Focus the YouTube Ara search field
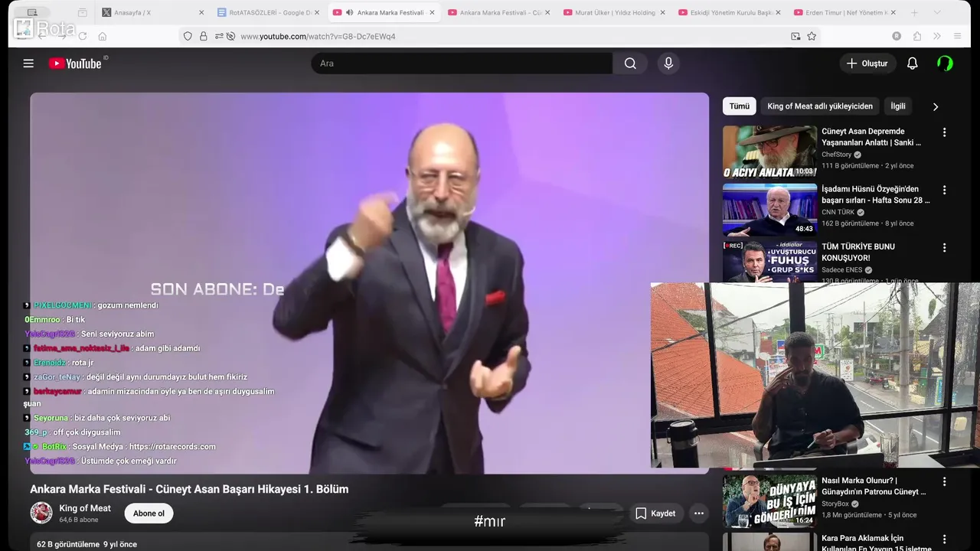Viewport: 980px width, 551px height. click(x=462, y=64)
